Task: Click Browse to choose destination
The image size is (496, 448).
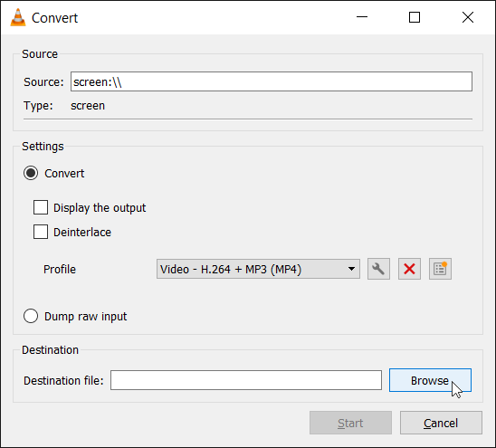Action: coord(430,380)
